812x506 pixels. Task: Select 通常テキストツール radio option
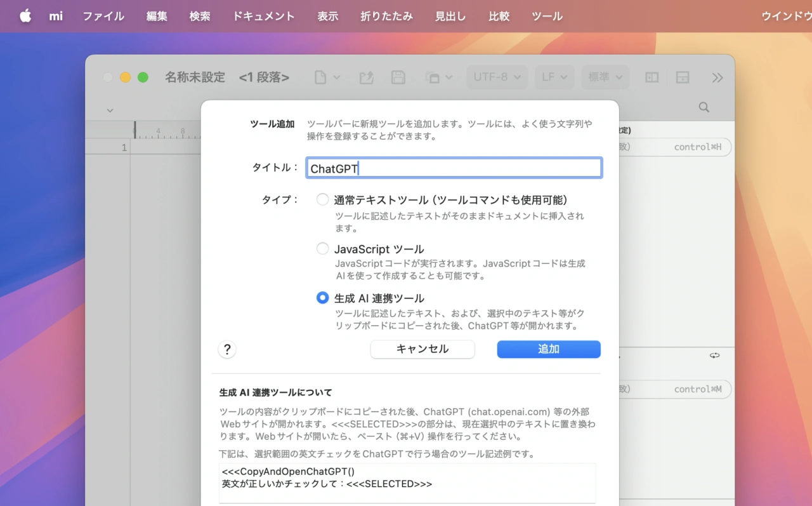323,200
